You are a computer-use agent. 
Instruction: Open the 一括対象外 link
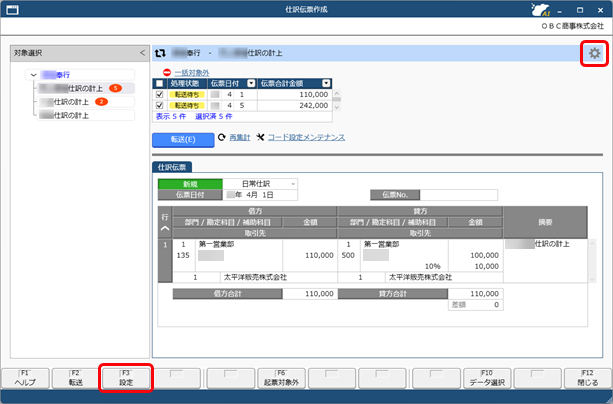pyautogui.click(x=192, y=73)
